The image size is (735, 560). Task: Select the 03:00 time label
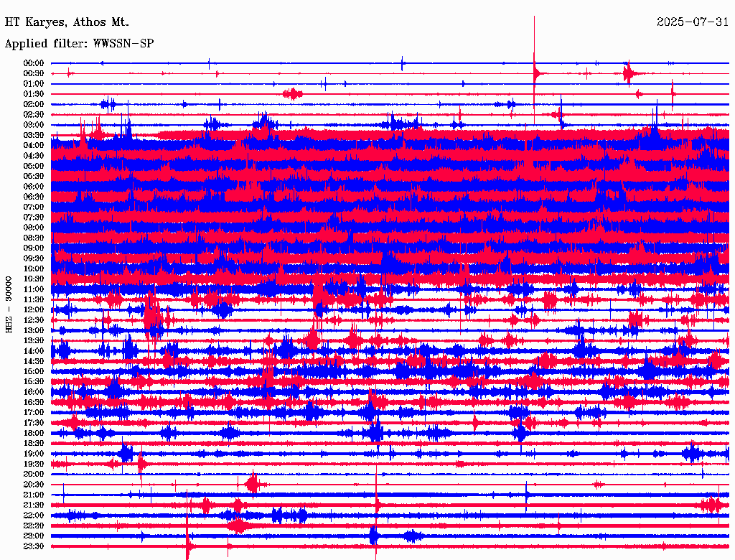pyautogui.click(x=34, y=125)
